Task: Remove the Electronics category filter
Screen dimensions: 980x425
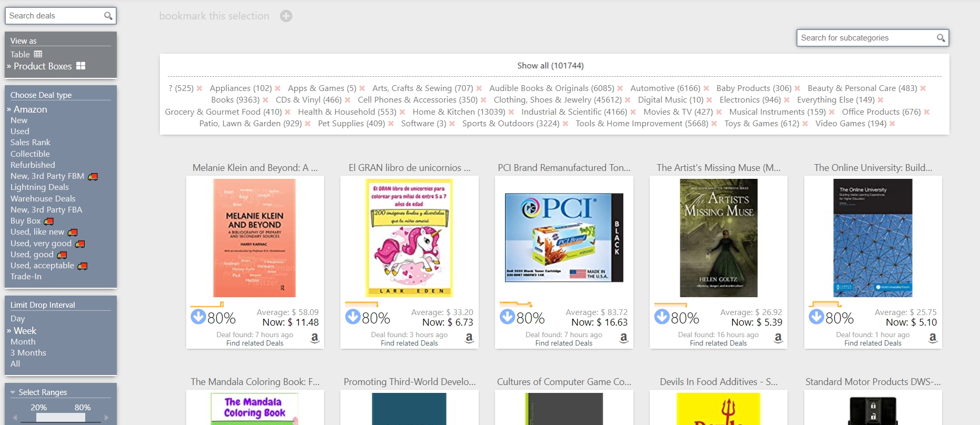Action: click(786, 100)
